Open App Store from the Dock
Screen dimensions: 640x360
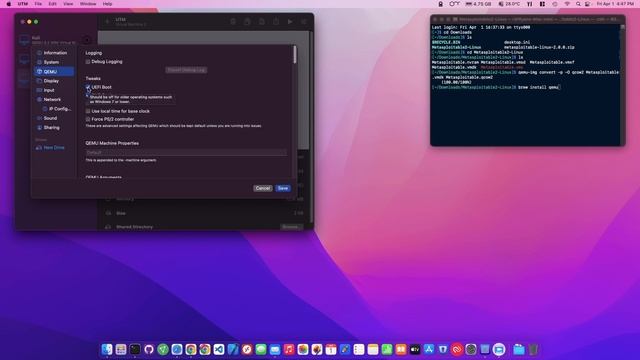click(x=429, y=349)
